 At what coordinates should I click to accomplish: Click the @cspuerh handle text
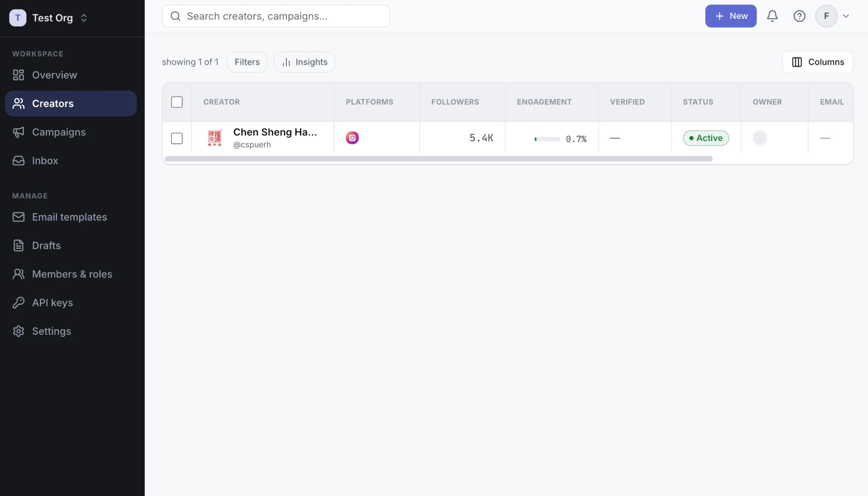tap(252, 145)
